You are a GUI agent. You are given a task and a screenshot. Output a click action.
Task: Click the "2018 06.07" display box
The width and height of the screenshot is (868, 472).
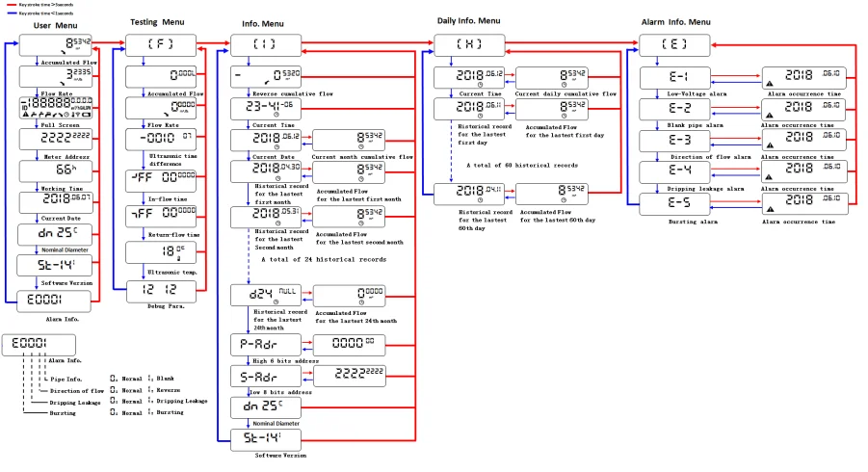[56, 202]
